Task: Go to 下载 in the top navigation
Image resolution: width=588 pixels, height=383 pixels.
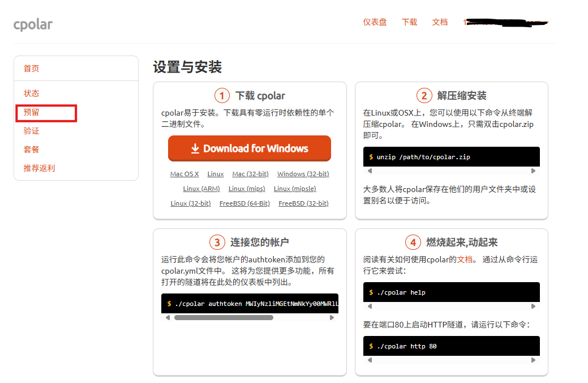Action: pos(410,22)
